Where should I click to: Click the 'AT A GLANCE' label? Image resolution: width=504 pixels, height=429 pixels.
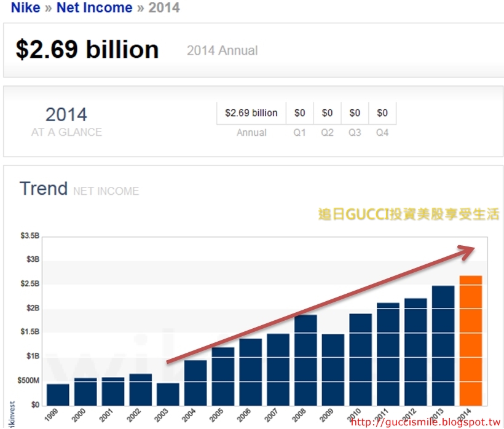coord(66,132)
